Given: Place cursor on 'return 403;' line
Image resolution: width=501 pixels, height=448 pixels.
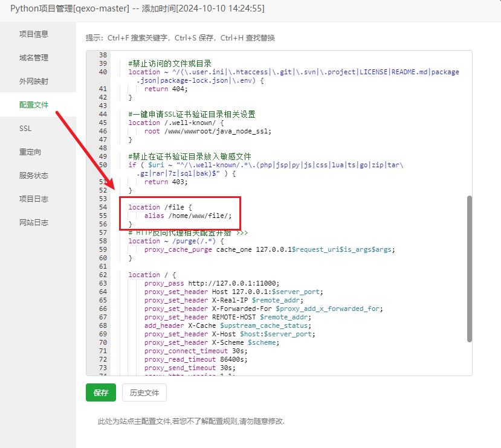Looking at the screenshot, I should tap(166, 182).
